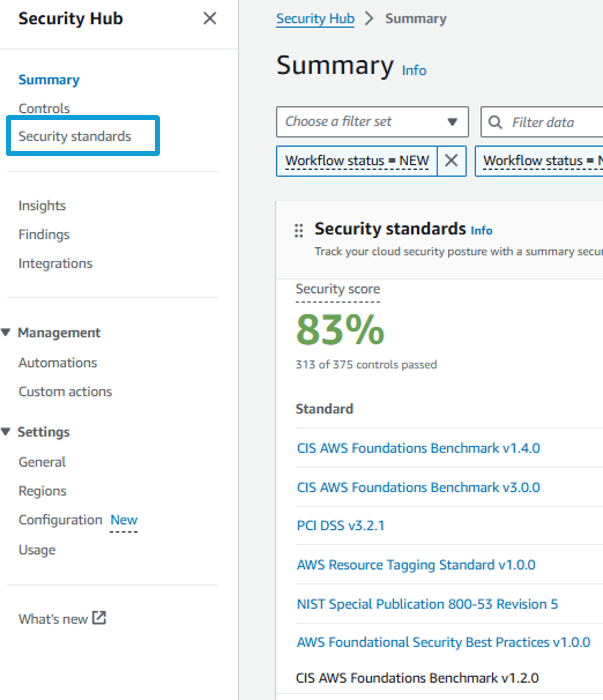The height and width of the screenshot is (700, 603).
Task: Open the Choose a filter set dropdown
Action: point(372,122)
